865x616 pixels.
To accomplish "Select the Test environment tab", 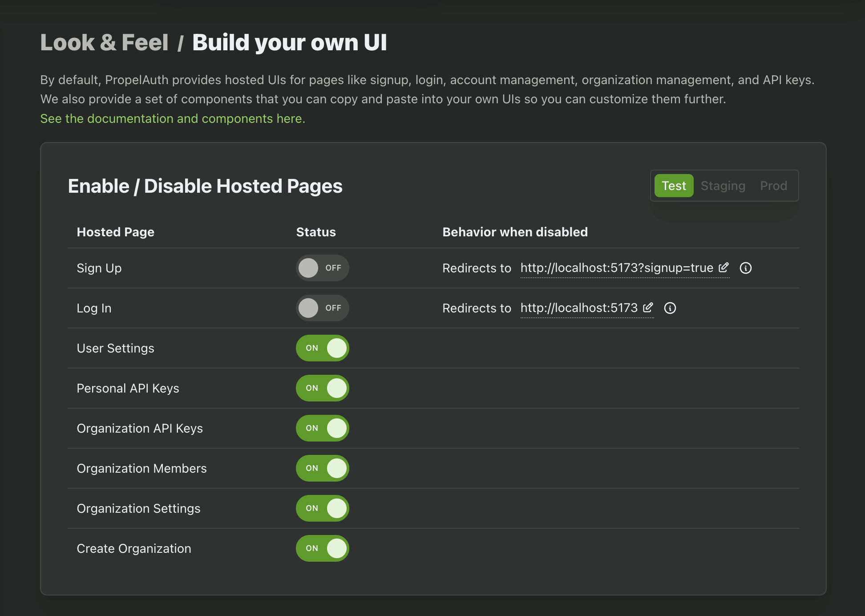I will pyautogui.click(x=673, y=186).
